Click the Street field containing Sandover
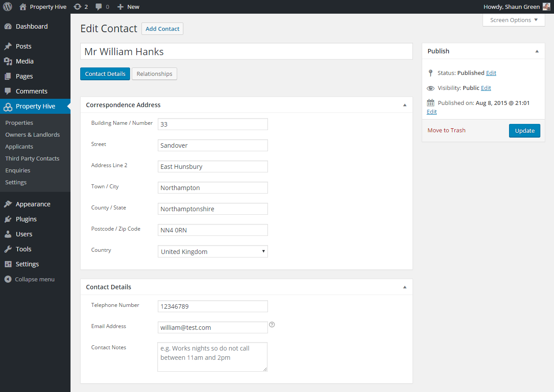 coord(213,145)
